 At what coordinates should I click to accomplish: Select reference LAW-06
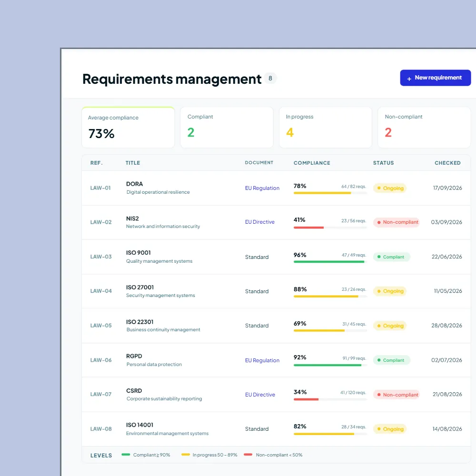[101, 360]
